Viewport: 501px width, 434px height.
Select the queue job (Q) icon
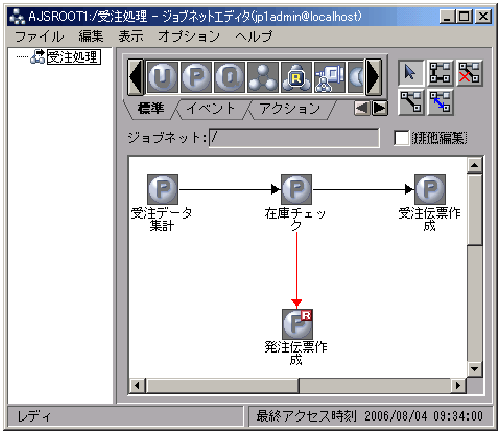[x=229, y=77]
